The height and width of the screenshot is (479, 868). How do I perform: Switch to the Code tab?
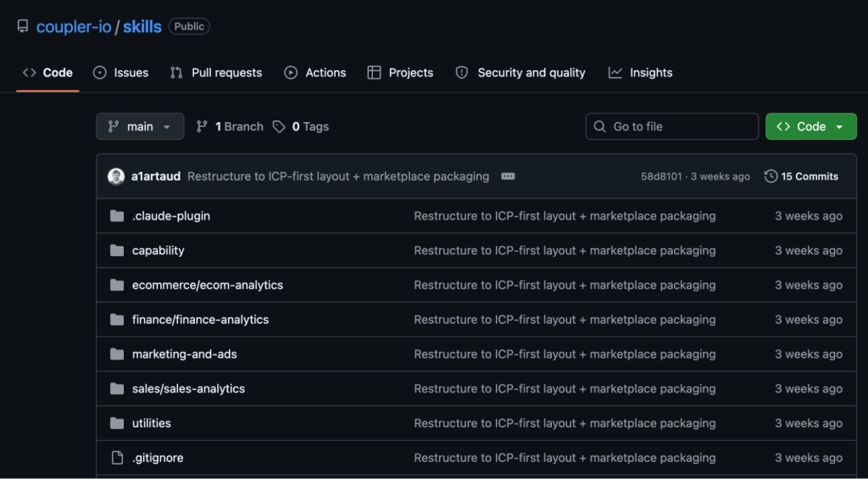click(47, 73)
